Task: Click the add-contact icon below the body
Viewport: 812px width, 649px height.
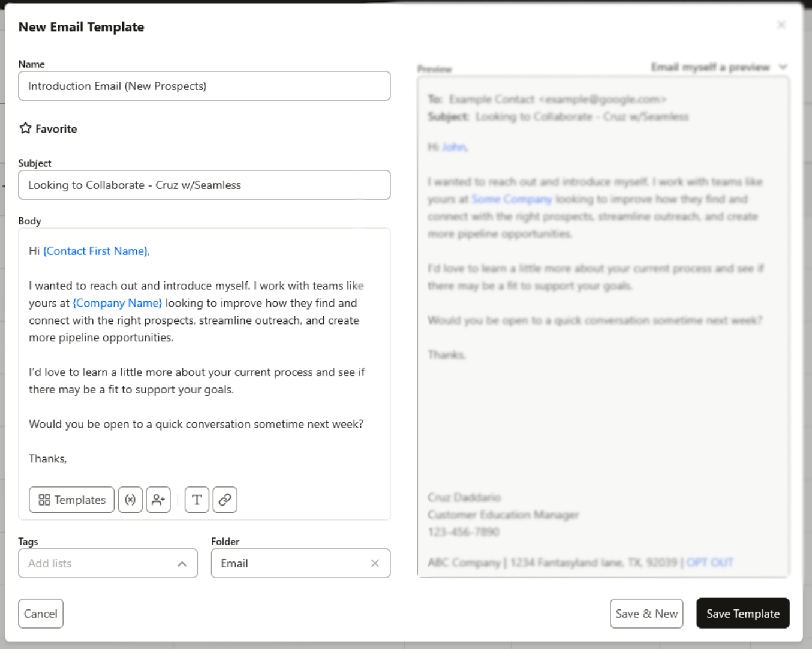Action: point(158,500)
